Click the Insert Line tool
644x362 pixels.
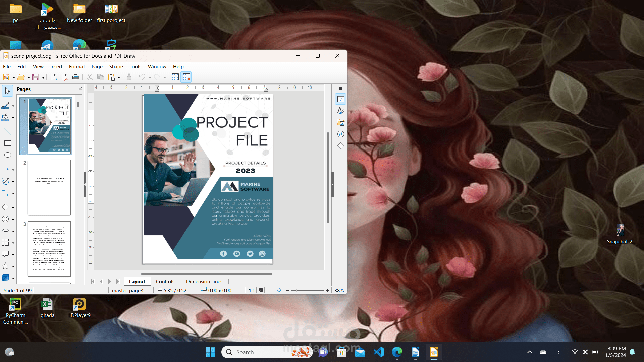[7, 131]
